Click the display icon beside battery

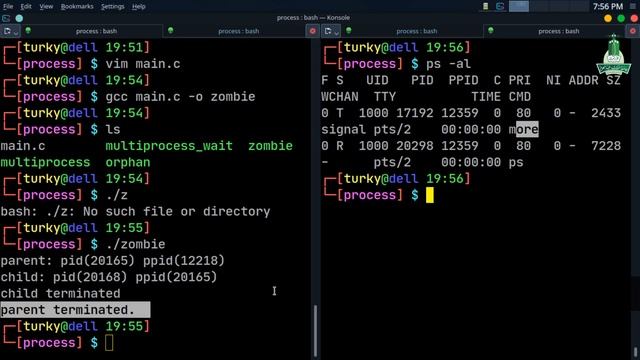point(500,7)
